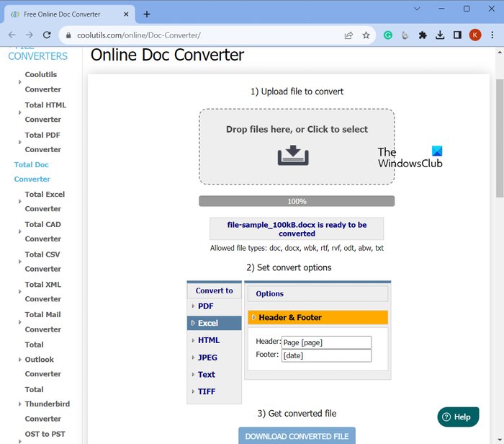The width and height of the screenshot is (504, 444).
Task: Open the Extensions puzzle icon
Action: coord(423,35)
